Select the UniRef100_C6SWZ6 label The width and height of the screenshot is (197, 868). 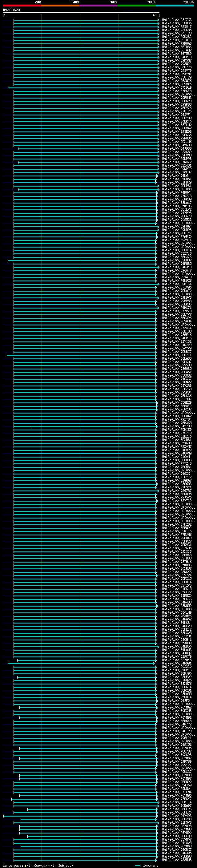tap(176, 81)
